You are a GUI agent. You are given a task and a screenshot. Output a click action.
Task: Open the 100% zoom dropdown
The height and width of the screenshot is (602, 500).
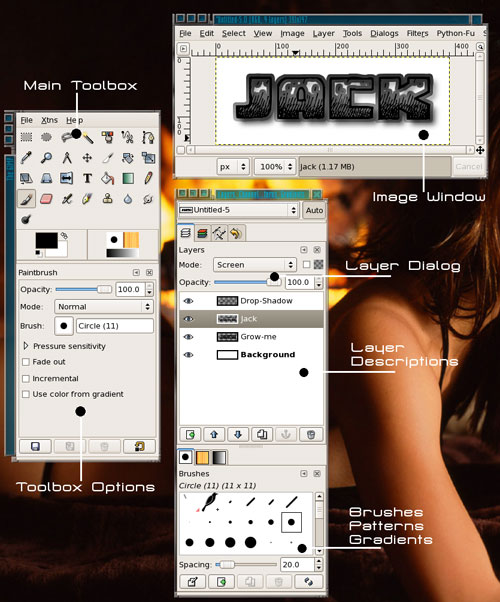(x=275, y=167)
